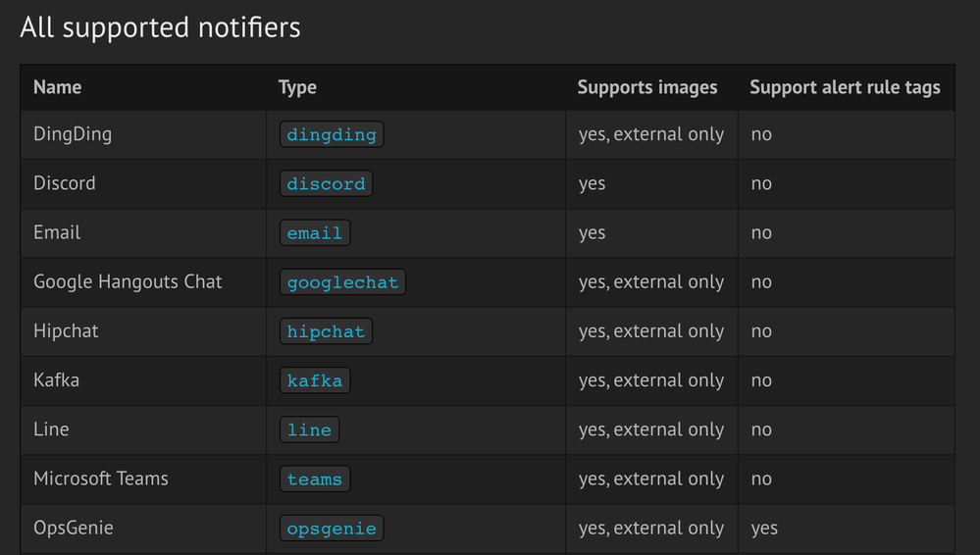
Task: Click the 'googlechat' type code tag
Action: point(342,282)
